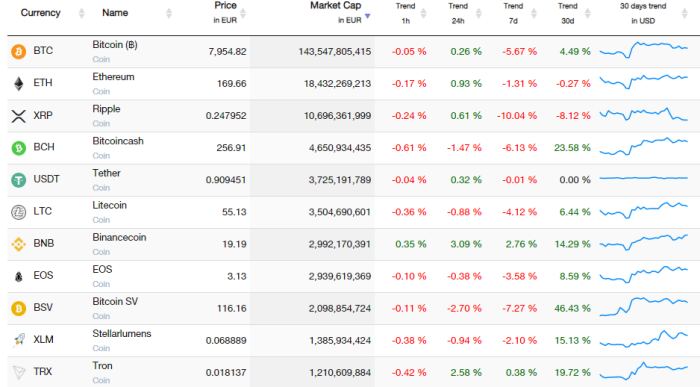Sort by Price in EUR arrows
The height and width of the screenshot is (387, 700).
[243, 13]
